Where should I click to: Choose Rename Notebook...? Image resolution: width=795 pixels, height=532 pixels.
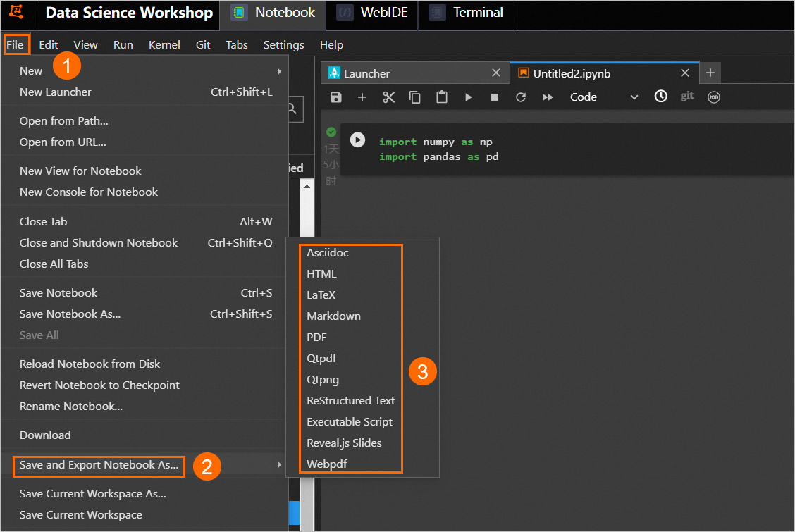(x=144, y=407)
